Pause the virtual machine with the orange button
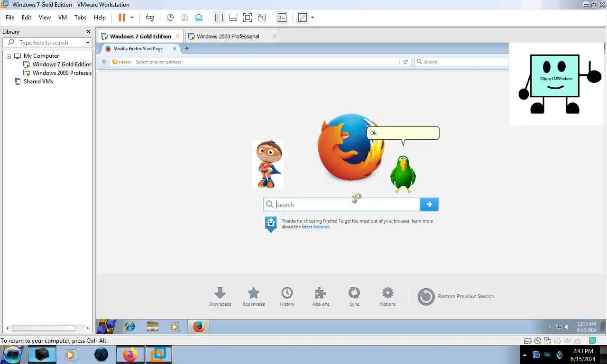The height and width of the screenshot is (364, 607). point(121,18)
